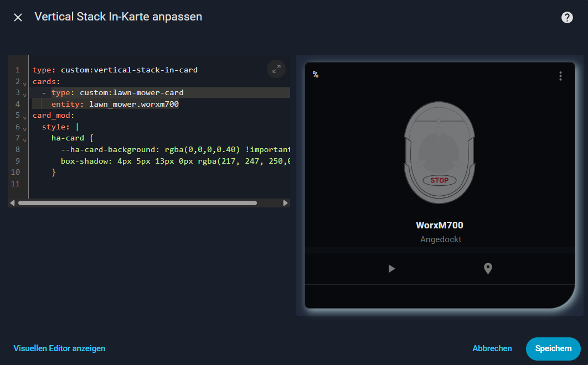Fold the 'style:' block at line 6
The image size is (588, 365).
pos(25,128)
